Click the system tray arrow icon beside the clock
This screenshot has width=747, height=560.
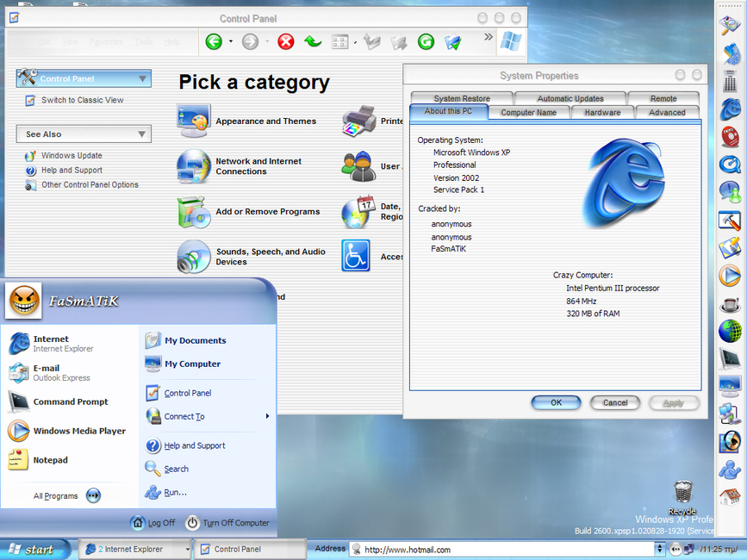click(675, 549)
